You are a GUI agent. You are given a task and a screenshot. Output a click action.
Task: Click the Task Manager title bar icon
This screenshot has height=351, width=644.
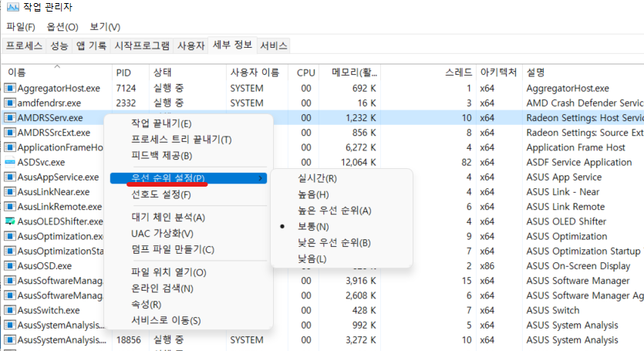13,7
